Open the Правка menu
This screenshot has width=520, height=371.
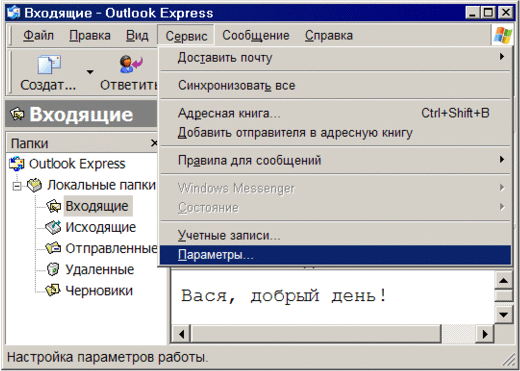tap(90, 35)
